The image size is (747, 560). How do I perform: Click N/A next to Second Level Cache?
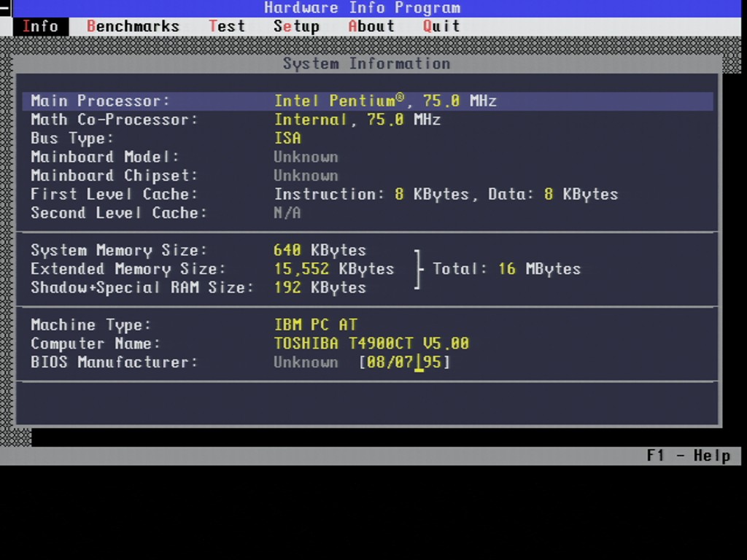287,213
